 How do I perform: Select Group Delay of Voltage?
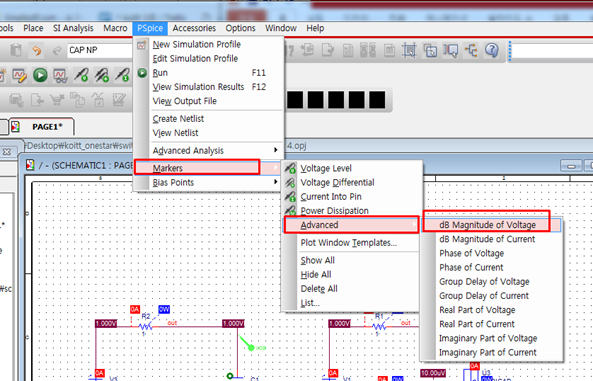(484, 281)
